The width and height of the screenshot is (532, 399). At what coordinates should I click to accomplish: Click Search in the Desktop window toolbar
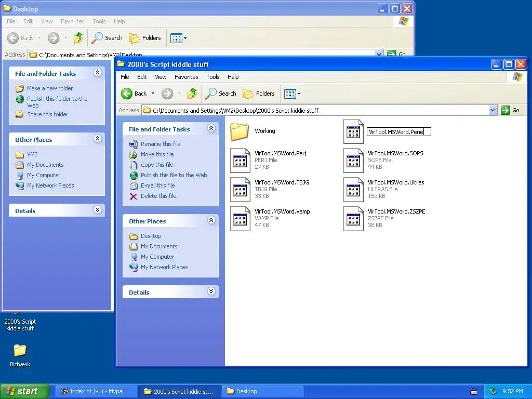[x=107, y=37]
